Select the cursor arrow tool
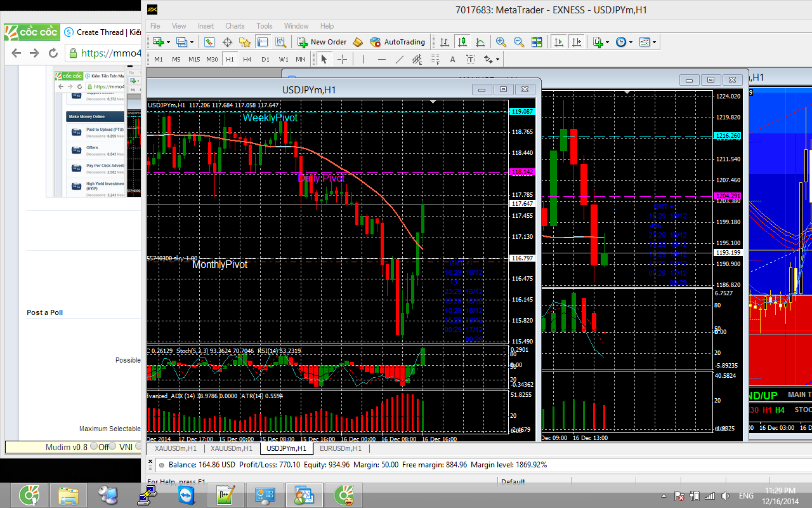The image size is (812, 508). [x=324, y=59]
